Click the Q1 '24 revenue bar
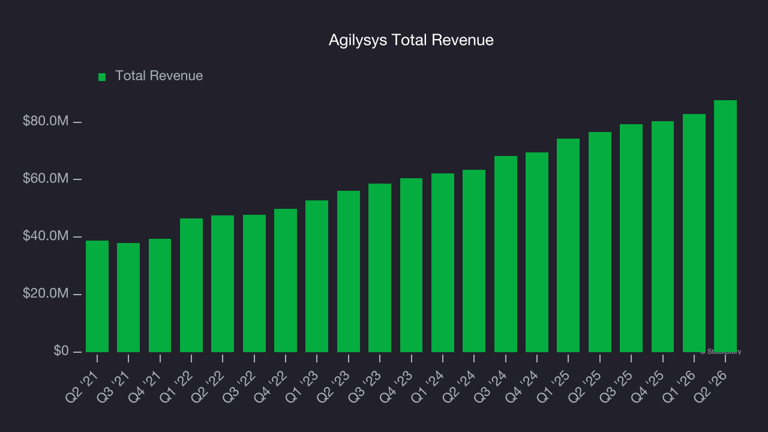Image resolution: width=768 pixels, height=432 pixels. coord(442,263)
